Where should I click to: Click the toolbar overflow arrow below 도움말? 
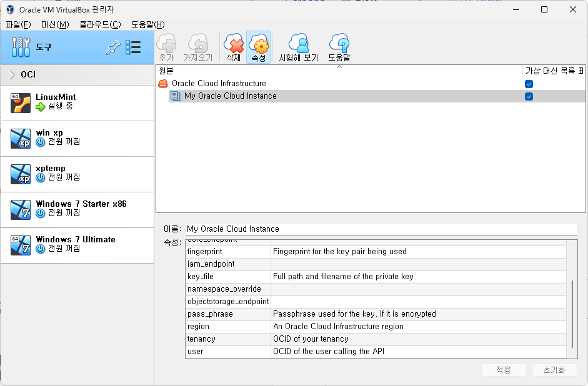tap(339, 66)
